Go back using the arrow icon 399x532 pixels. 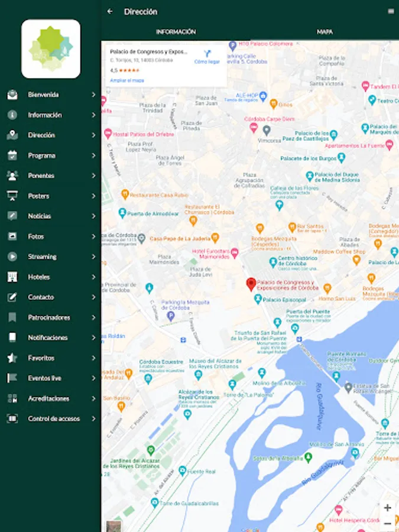109,12
